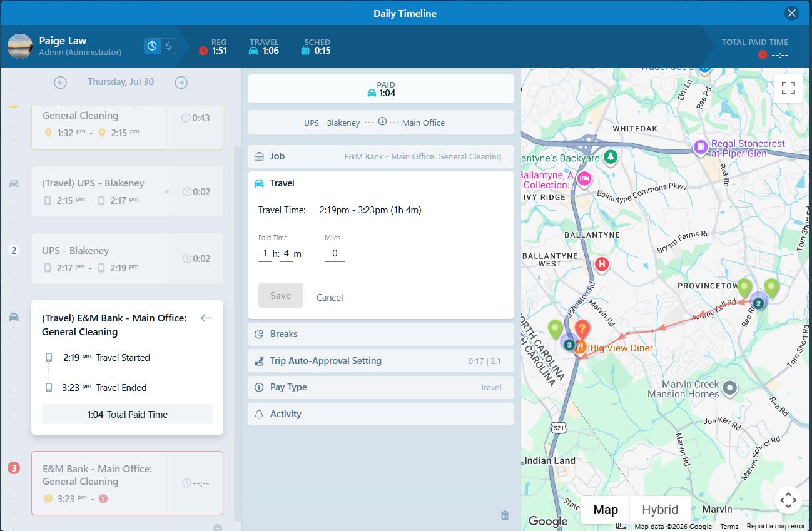Go to next day arrow

(181, 82)
